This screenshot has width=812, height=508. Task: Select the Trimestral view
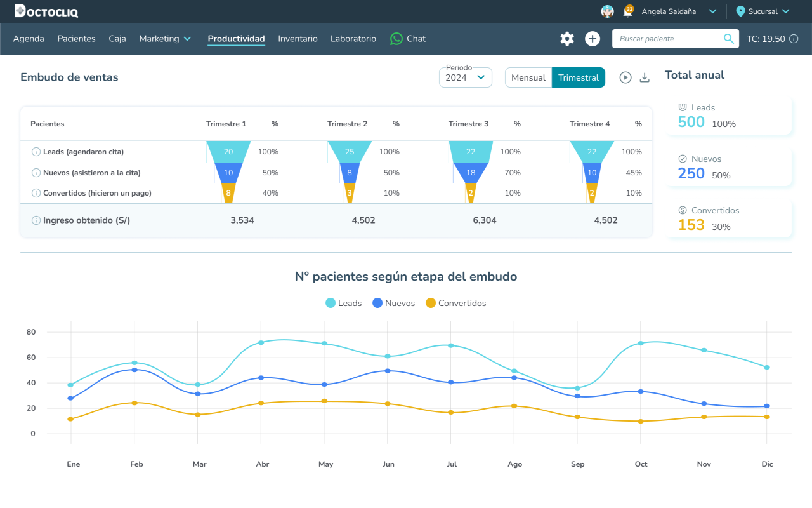(579, 77)
